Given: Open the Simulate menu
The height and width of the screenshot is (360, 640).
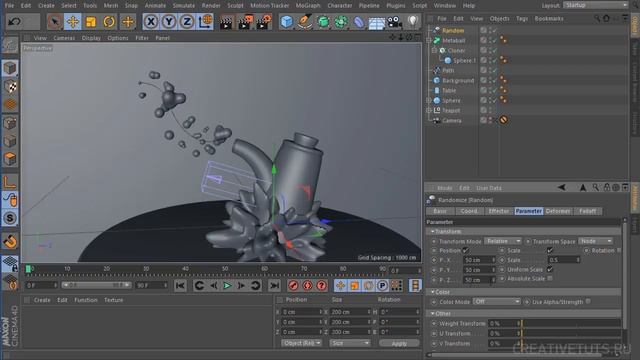Looking at the screenshot, I should pyautogui.click(x=184, y=5).
